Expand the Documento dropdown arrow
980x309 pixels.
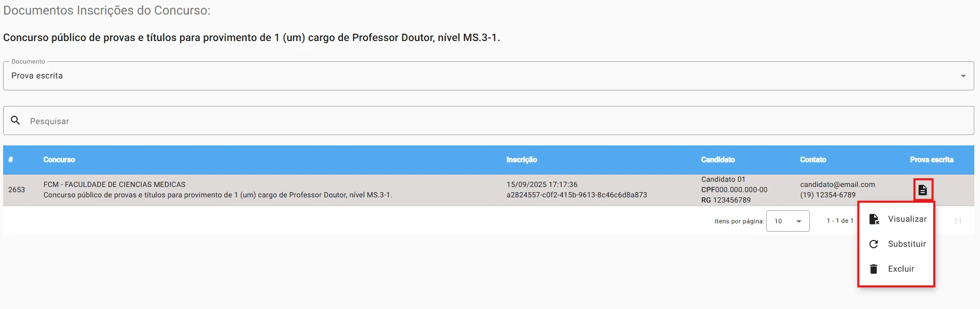pos(963,76)
